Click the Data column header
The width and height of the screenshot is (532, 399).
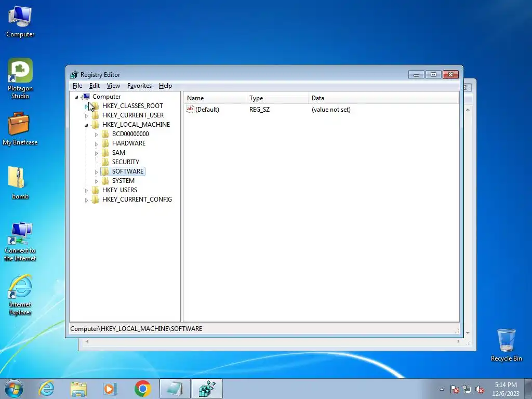click(x=383, y=98)
